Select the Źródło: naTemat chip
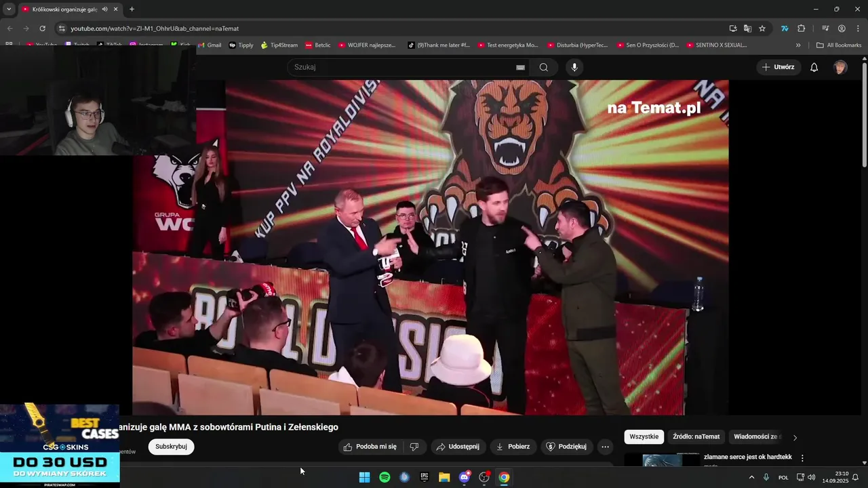The width and height of the screenshot is (868, 488). (x=696, y=436)
